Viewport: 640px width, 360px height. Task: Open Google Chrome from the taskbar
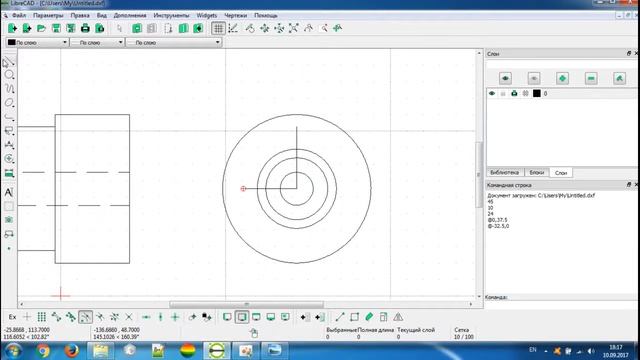click(42, 351)
